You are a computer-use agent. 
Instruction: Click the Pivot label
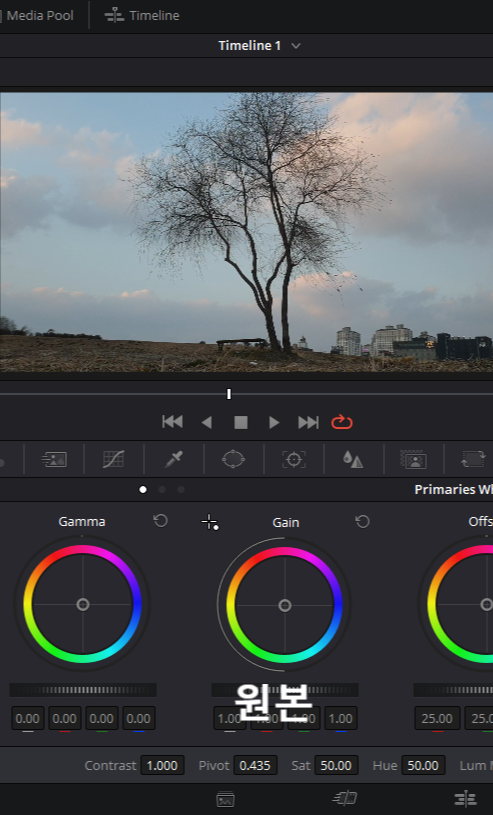coord(214,766)
